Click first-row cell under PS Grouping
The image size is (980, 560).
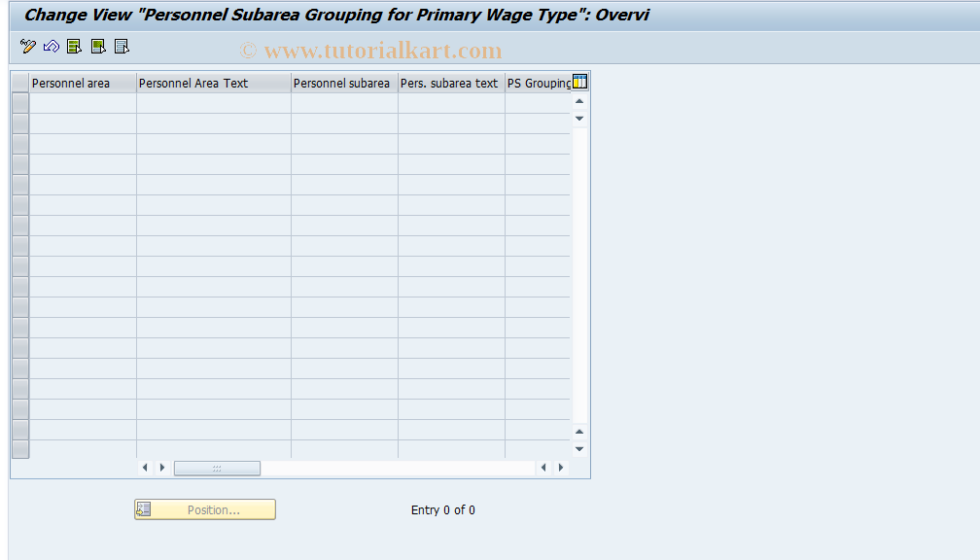point(539,103)
